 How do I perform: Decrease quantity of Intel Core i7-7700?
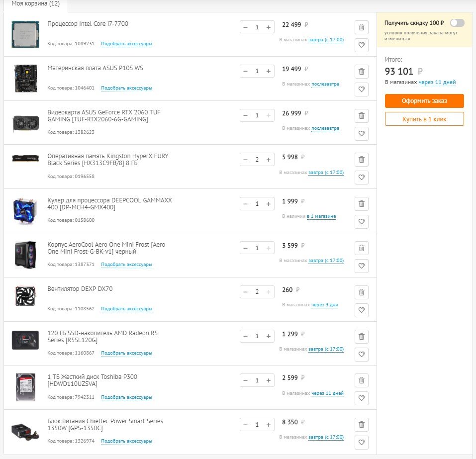click(x=246, y=27)
